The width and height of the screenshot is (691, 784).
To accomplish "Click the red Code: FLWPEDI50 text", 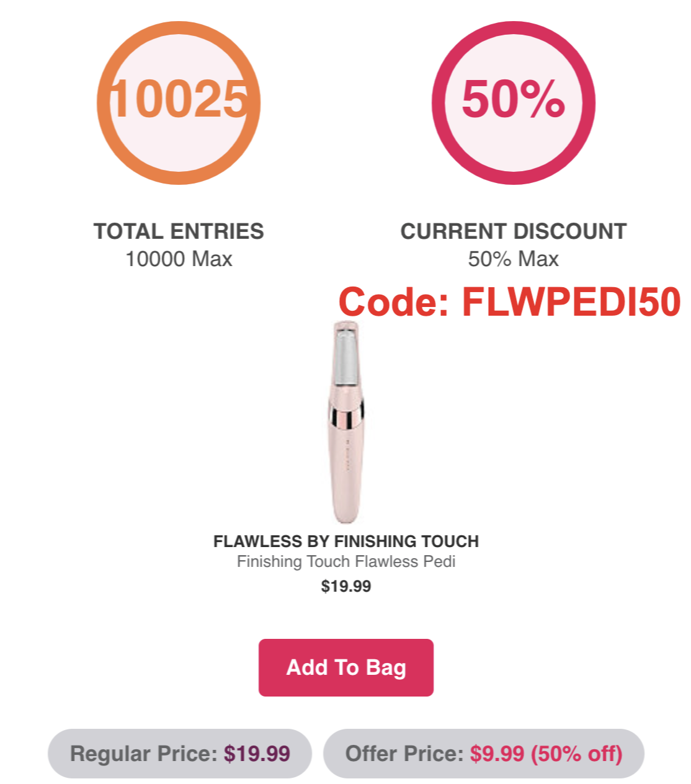I will (x=510, y=303).
